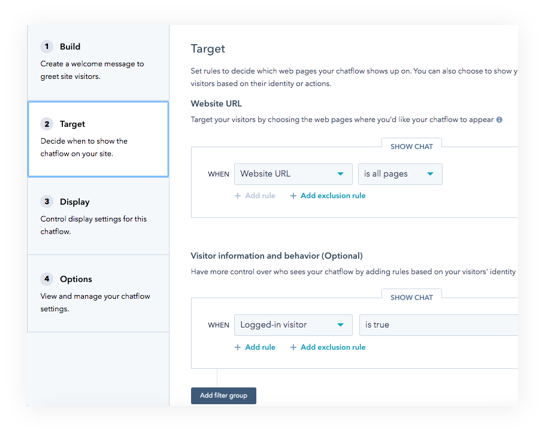Select the Display step in sidebar
The height and width of the screenshot is (435, 545).
click(98, 216)
